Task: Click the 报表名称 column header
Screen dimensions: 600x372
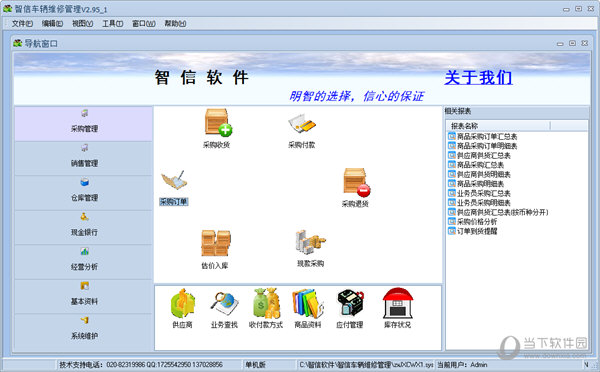Action: 498,126
